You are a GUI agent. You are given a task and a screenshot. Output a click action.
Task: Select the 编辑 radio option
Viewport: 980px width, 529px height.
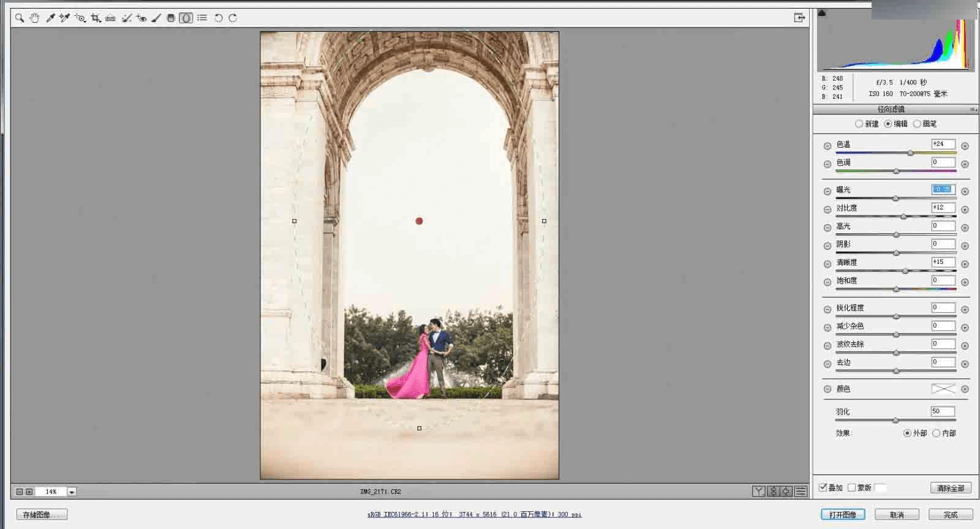point(888,124)
